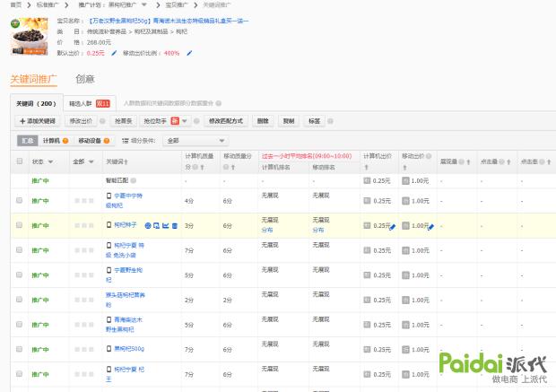The height and width of the screenshot is (392, 556).
Task: Click the 修改匹配方式 button
Action: tap(226, 121)
